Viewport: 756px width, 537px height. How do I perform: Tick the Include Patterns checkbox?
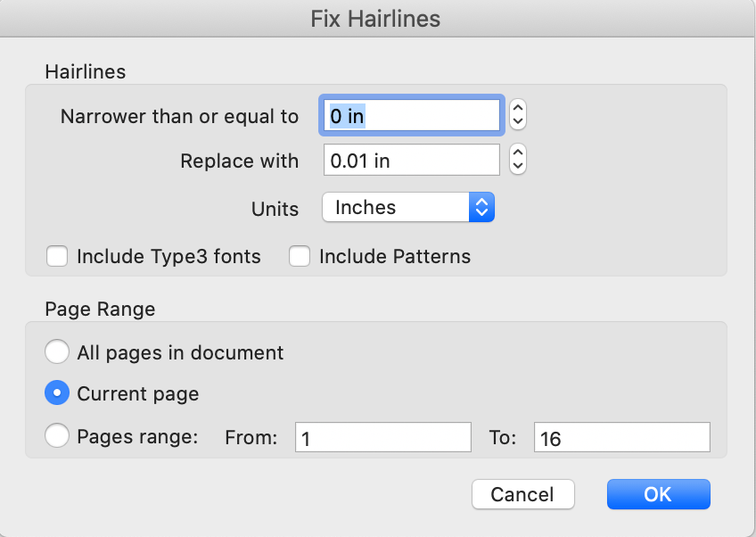point(300,257)
